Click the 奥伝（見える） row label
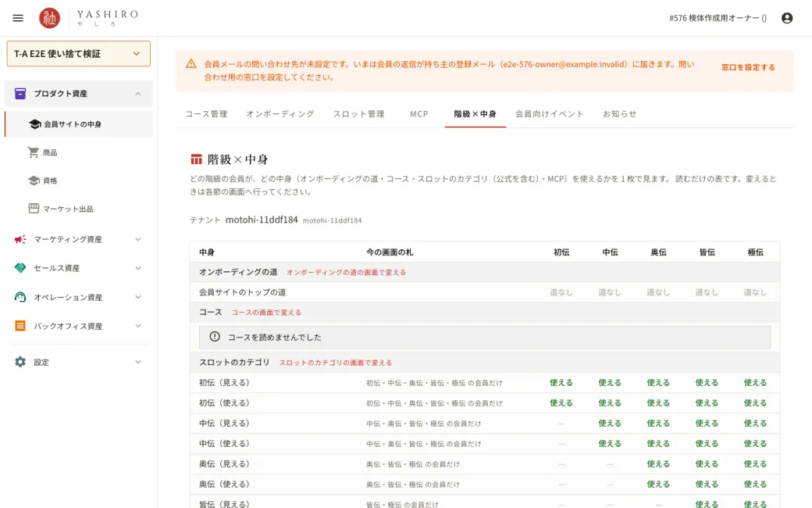Viewport: 812px width, 508px height. click(x=224, y=464)
